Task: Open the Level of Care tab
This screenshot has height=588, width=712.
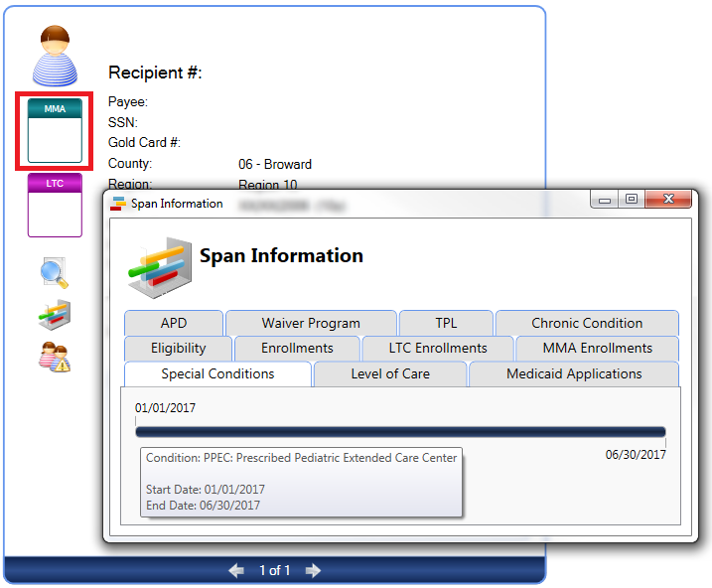Action: (x=390, y=374)
